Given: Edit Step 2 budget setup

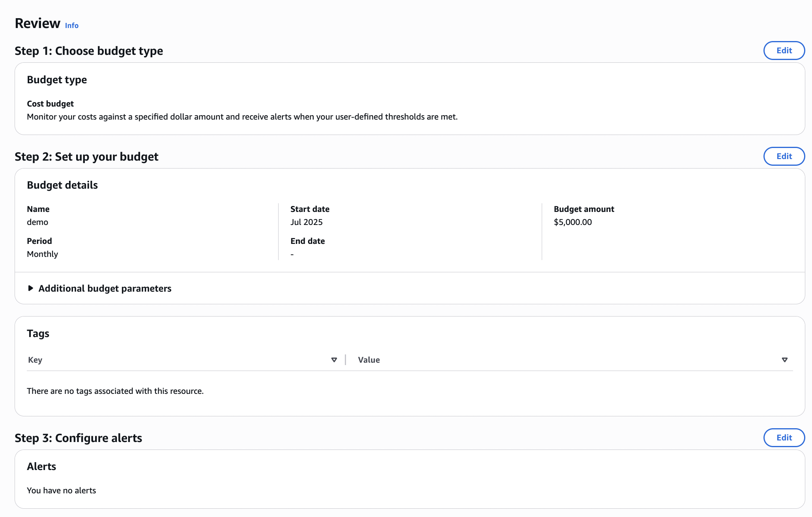Looking at the screenshot, I should (784, 156).
